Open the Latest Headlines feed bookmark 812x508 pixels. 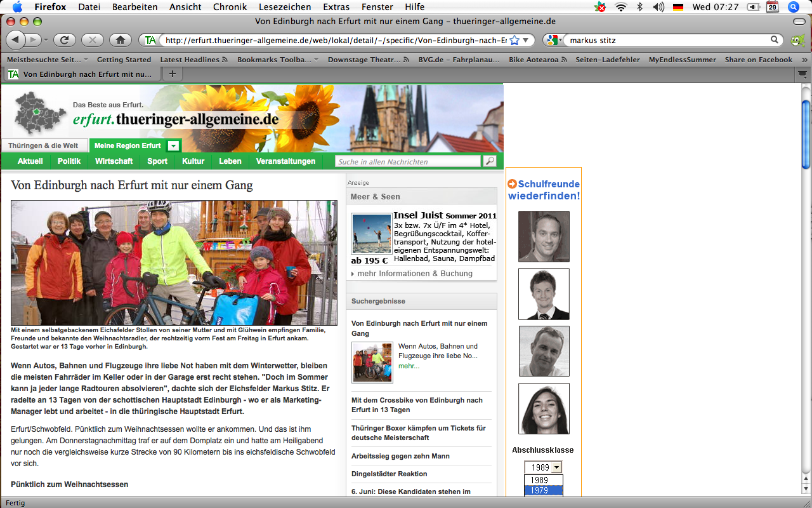pos(194,60)
